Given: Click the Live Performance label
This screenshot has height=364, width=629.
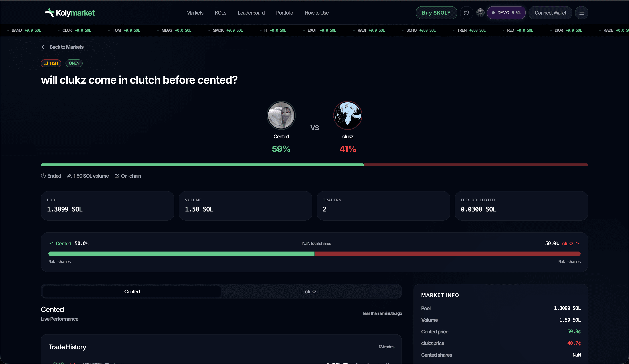Looking at the screenshot, I should [59, 319].
